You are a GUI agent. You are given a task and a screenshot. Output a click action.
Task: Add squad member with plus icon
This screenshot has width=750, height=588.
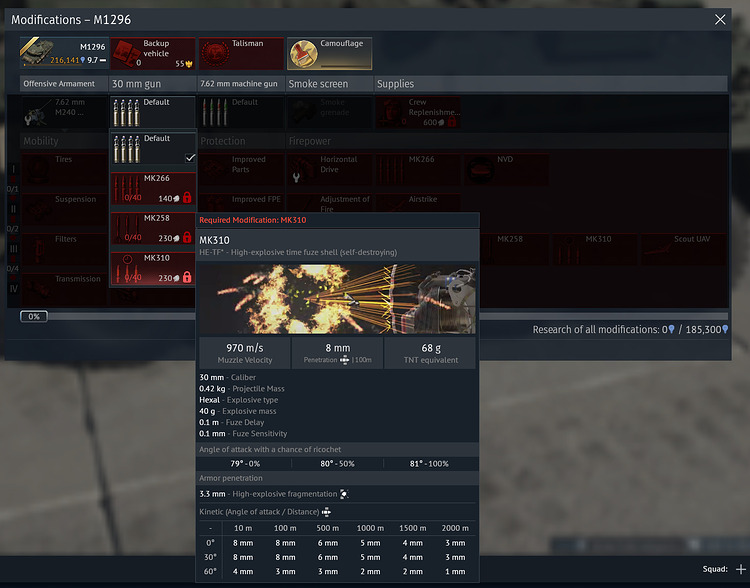[x=740, y=569]
